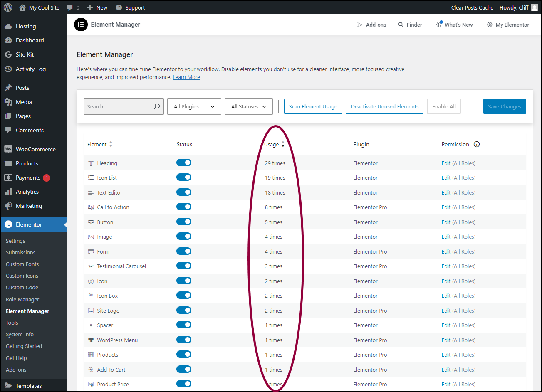Viewport: 542px width, 392px height.
Task: Toggle the Icon List element status
Action: (184, 177)
